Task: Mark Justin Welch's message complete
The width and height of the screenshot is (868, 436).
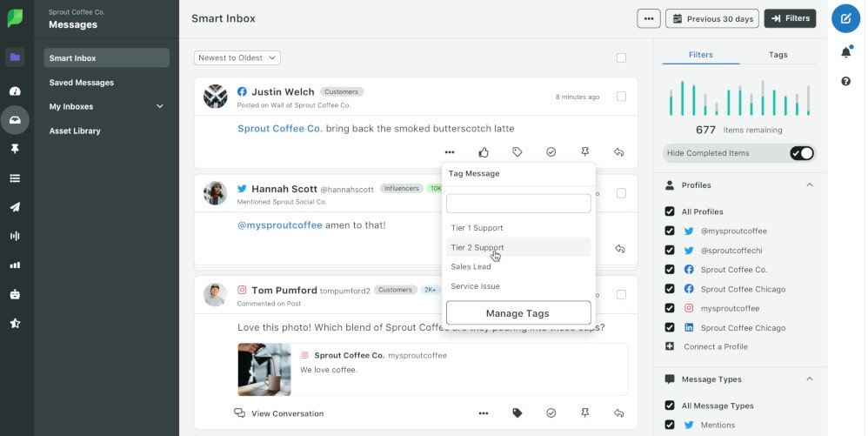Action: [551, 151]
